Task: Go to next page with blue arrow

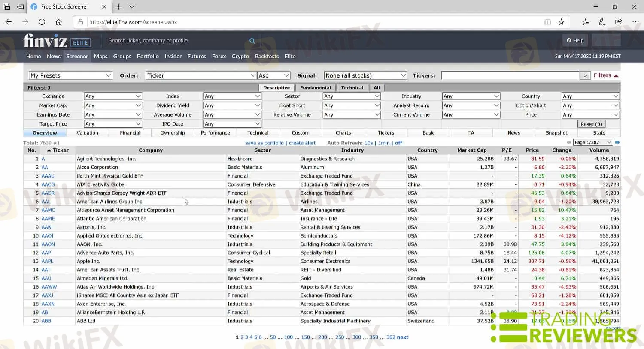Action: [x=617, y=142]
